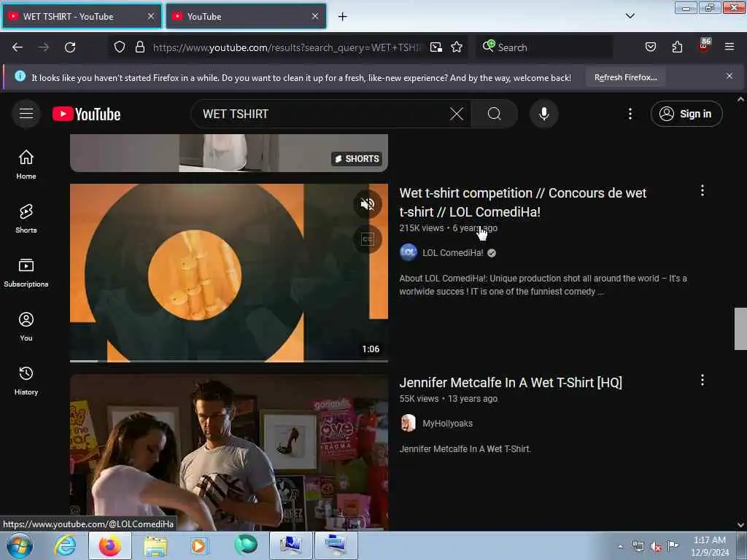This screenshot has height=560, width=747.
Task: Click the page vertical scrollbar thumb
Action: click(x=740, y=329)
